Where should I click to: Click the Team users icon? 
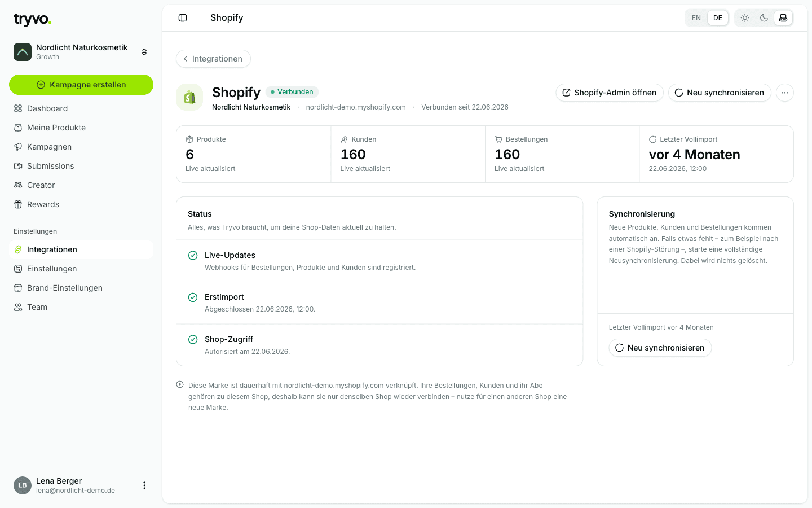(18, 307)
